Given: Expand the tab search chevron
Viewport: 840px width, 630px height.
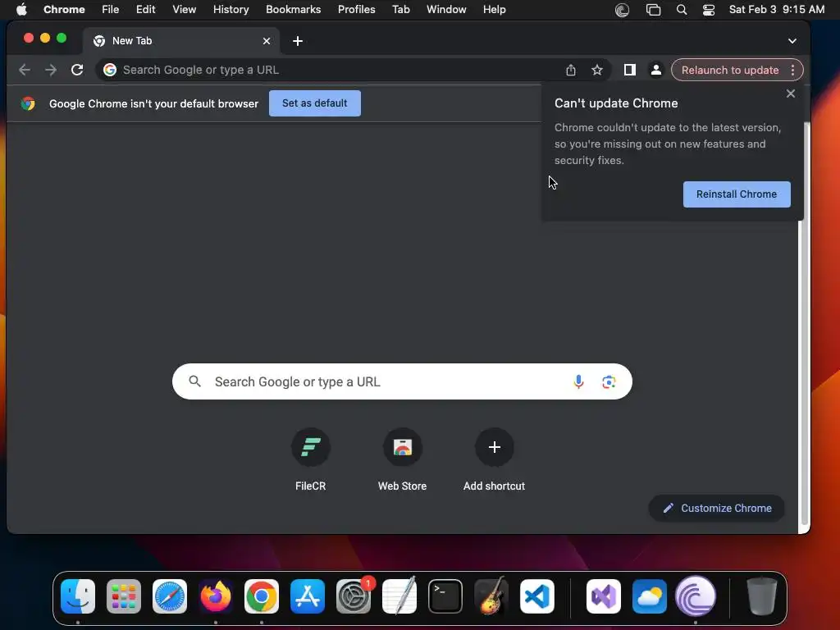Looking at the screenshot, I should pyautogui.click(x=792, y=41).
